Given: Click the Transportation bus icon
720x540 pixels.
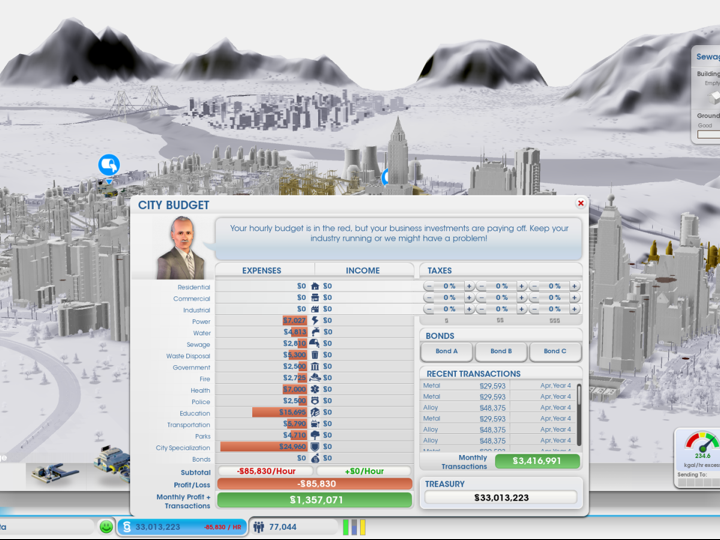Looking at the screenshot, I should point(315,424).
